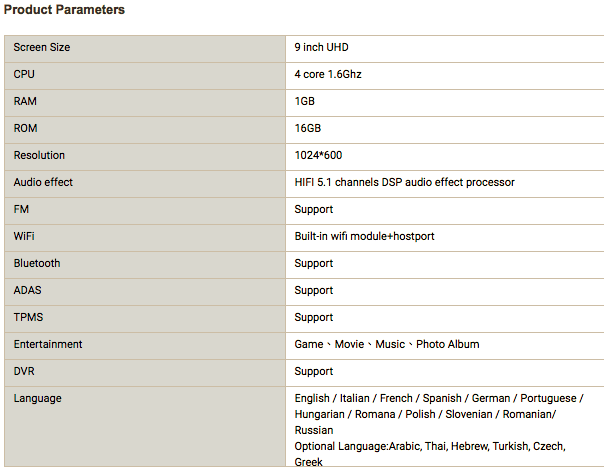Select the 1GB RAM value
This screenshot has width=607, height=473.
tap(305, 102)
